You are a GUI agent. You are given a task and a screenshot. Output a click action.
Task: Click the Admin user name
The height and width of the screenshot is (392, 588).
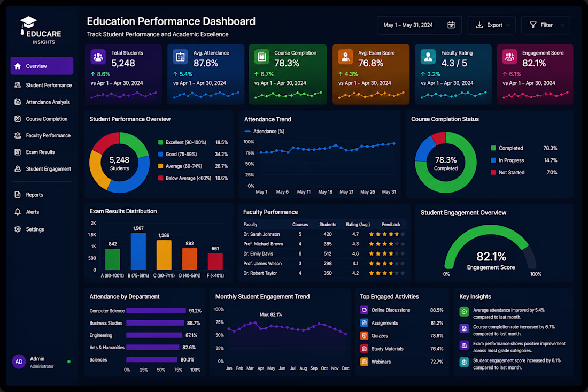tap(37, 359)
